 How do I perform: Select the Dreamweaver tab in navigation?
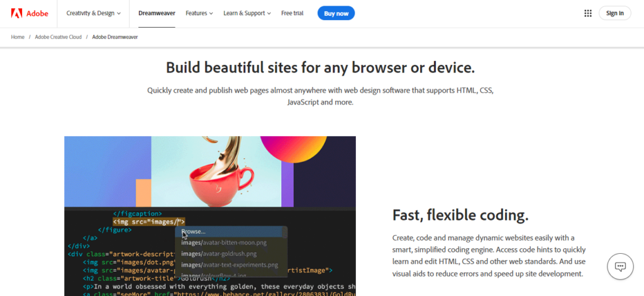point(157,13)
